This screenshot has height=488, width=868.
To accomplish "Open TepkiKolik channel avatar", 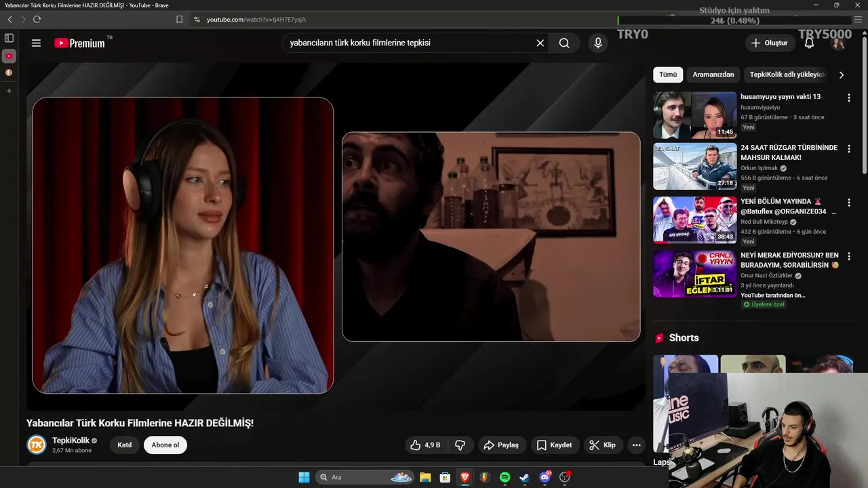I will click(36, 445).
